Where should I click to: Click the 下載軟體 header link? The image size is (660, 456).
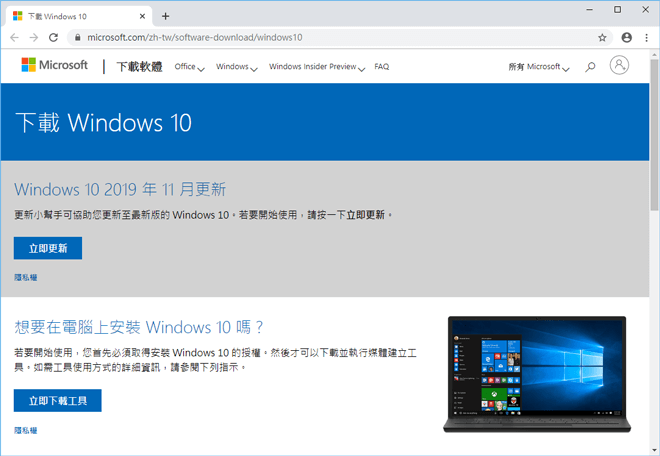pos(139,67)
